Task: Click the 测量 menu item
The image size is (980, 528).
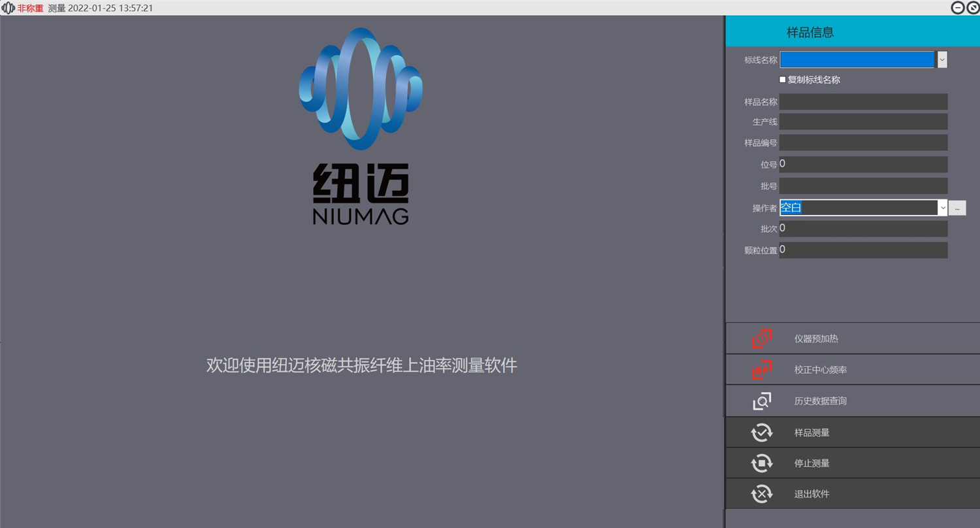Action: [x=58, y=8]
